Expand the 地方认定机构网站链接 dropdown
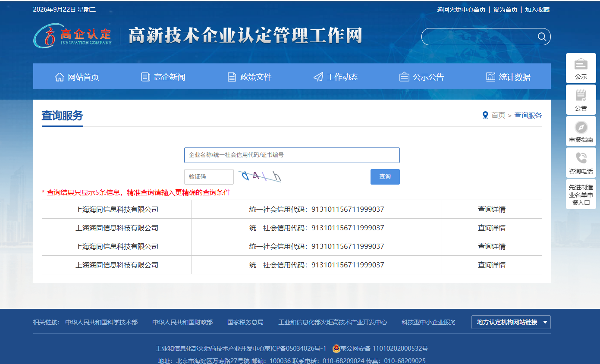This screenshot has width=600, height=364. pyautogui.click(x=511, y=322)
